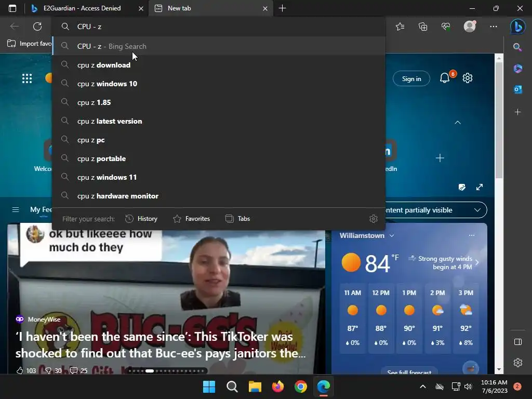532x399 pixels.
Task: Choose cpu z 1.85 suggestion
Action: (219, 102)
